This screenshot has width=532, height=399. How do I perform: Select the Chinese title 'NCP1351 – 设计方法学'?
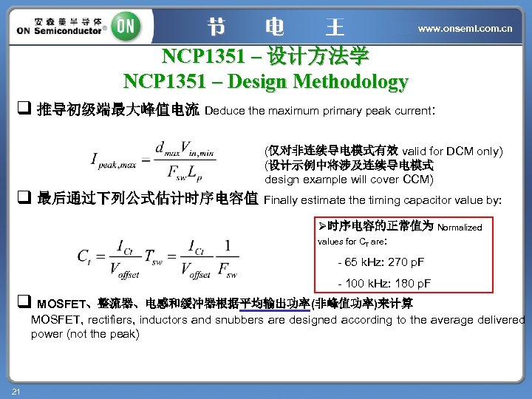[x=265, y=55]
